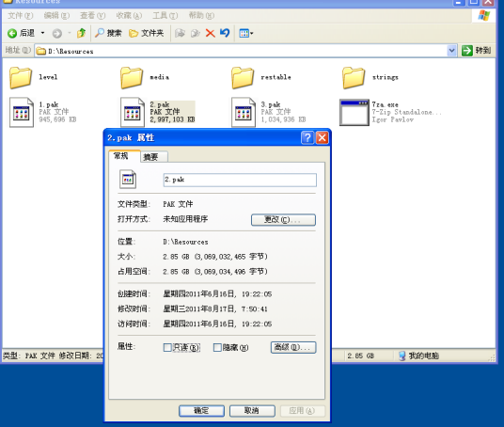Expand the address bar dropdown arrow
Image resolution: width=504 pixels, height=427 pixels.
click(x=451, y=51)
